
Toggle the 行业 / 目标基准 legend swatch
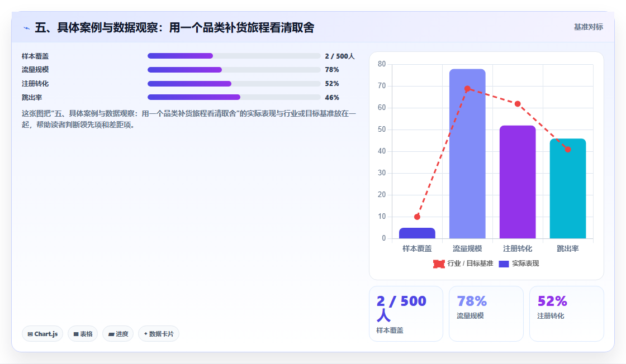(439, 264)
